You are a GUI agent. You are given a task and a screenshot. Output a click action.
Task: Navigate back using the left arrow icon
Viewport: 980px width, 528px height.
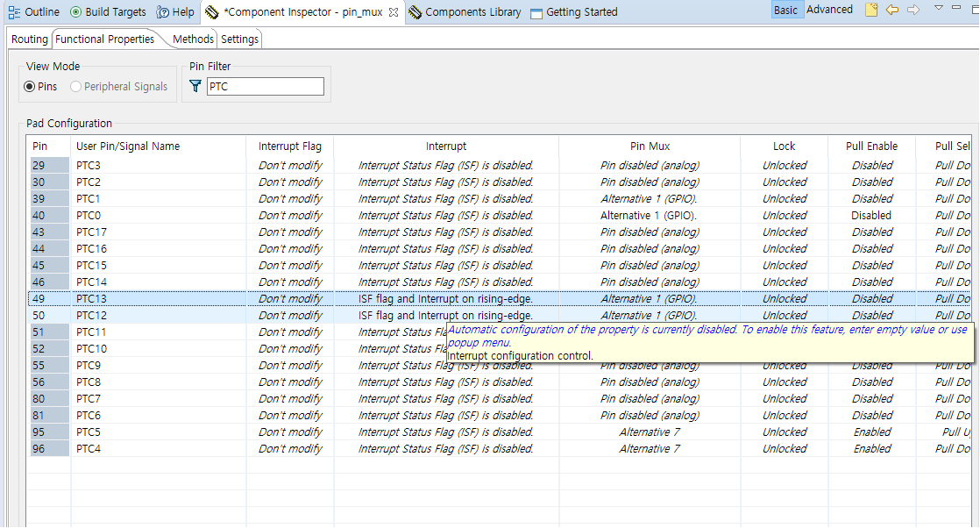(x=891, y=9)
